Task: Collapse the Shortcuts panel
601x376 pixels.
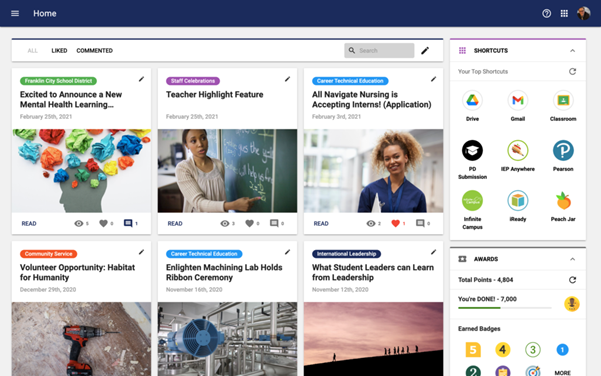Action: (572, 51)
